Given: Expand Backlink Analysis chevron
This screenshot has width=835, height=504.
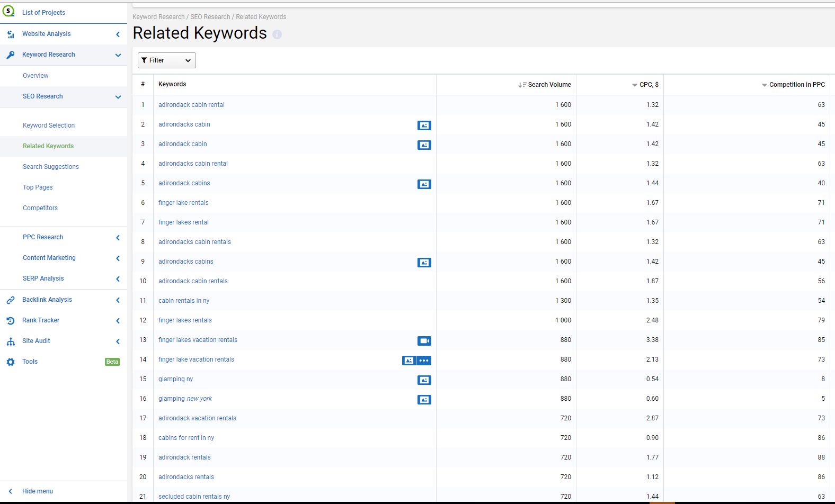Looking at the screenshot, I should (118, 300).
